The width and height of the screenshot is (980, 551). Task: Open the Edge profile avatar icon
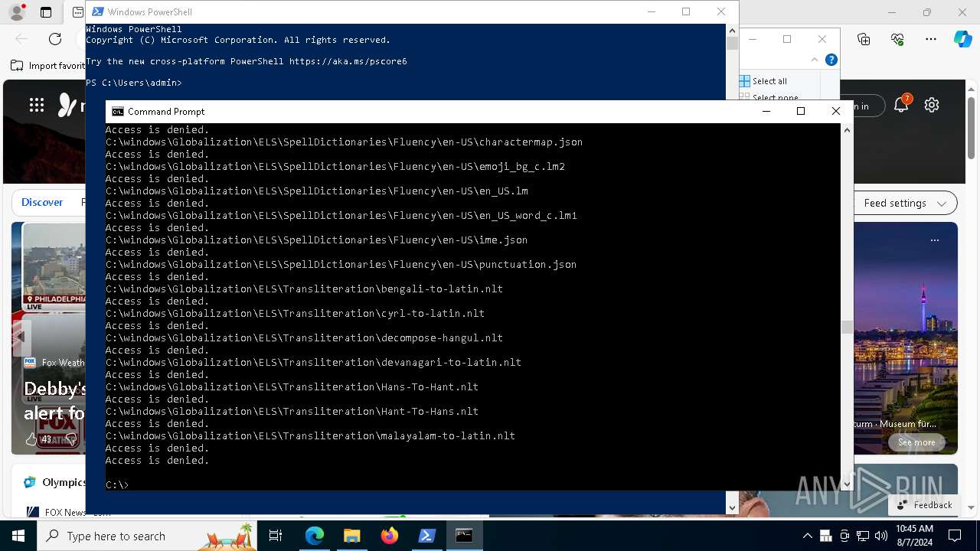pyautogui.click(x=16, y=12)
